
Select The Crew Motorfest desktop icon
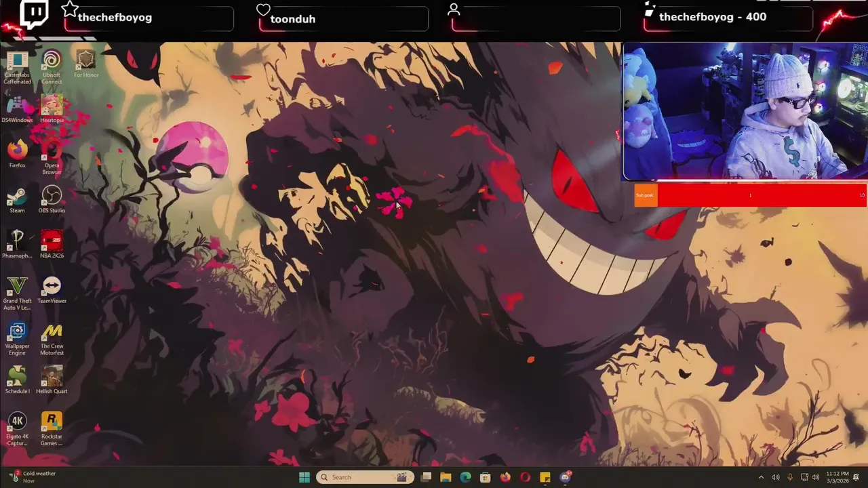pos(52,339)
